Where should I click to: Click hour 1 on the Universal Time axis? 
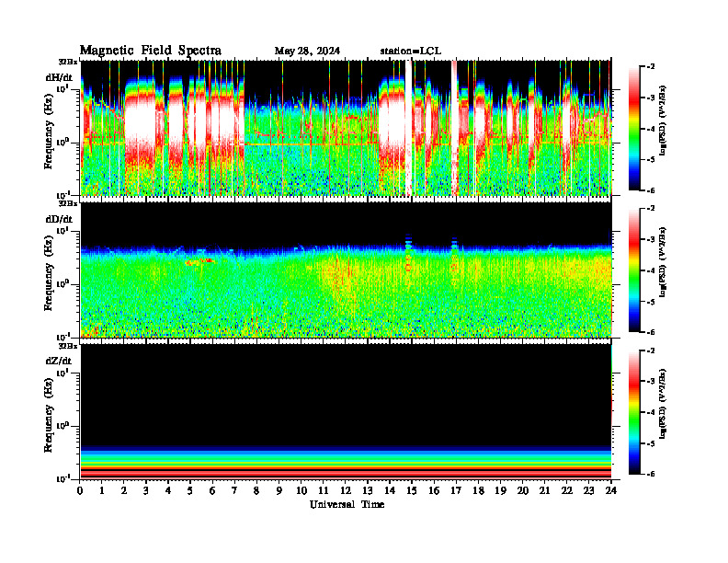[x=102, y=490]
